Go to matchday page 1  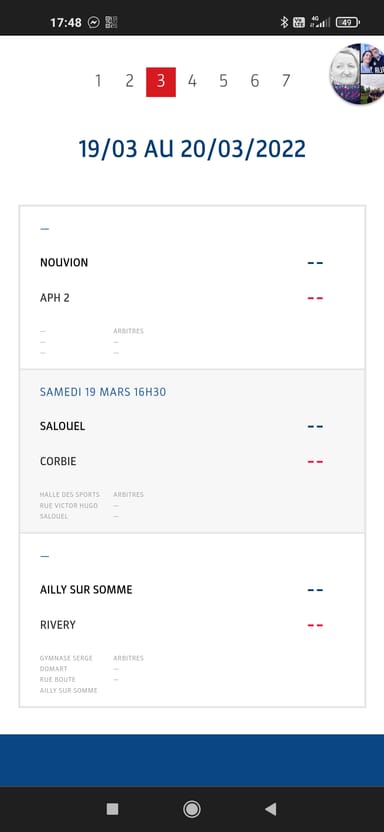(98, 81)
